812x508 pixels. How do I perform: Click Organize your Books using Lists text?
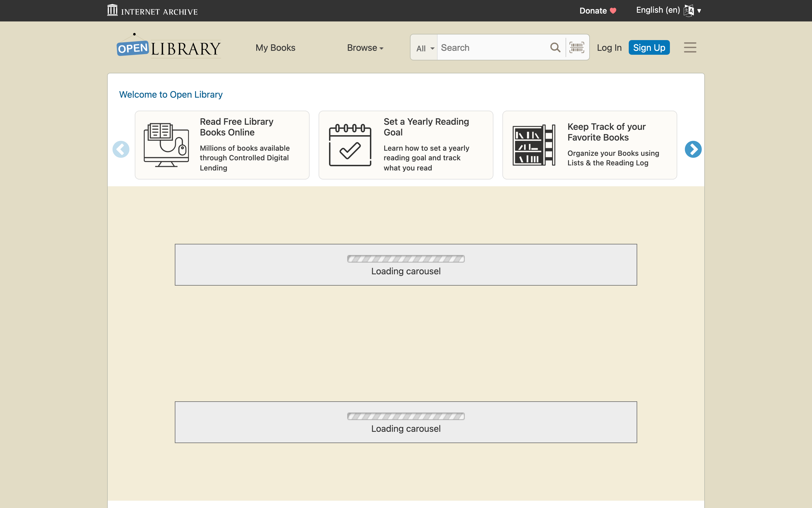(613, 158)
